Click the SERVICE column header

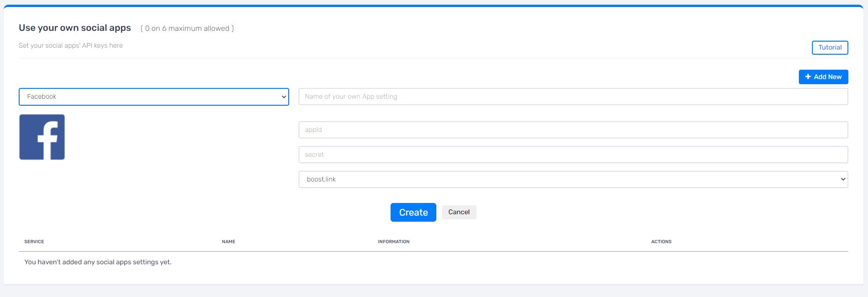coord(34,242)
